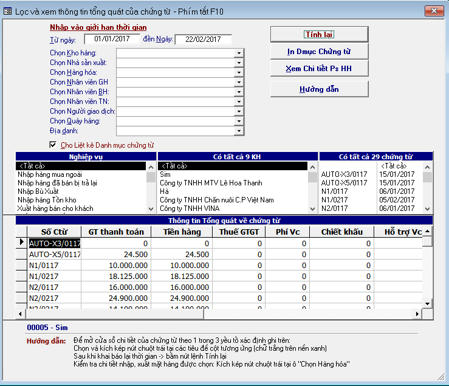Open the Chọn Kho hàng dropdown
This screenshot has width=449, height=386.
coord(239,53)
